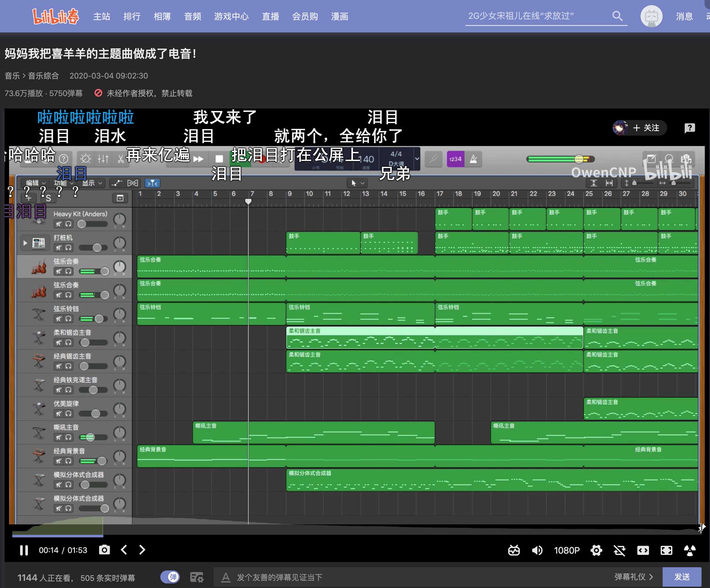Image resolution: width=710 pixels, height=588 pixels.
Task: Take a video snapshot with the camera icon
Action: [104, 550]
